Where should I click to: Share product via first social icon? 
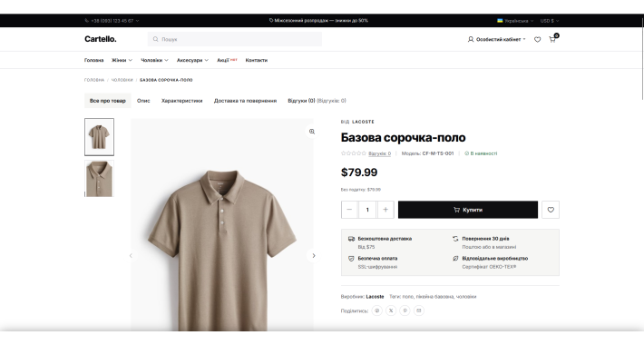377,310
